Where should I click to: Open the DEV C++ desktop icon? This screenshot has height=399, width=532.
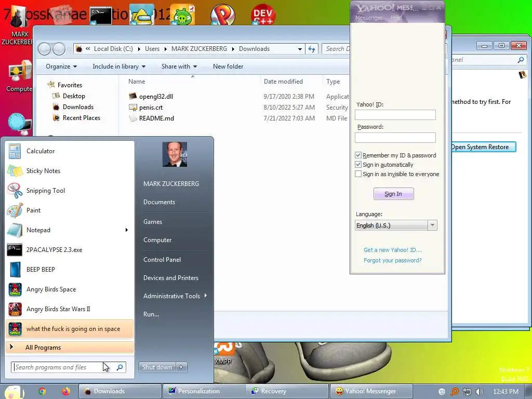[x=263, y=15]
